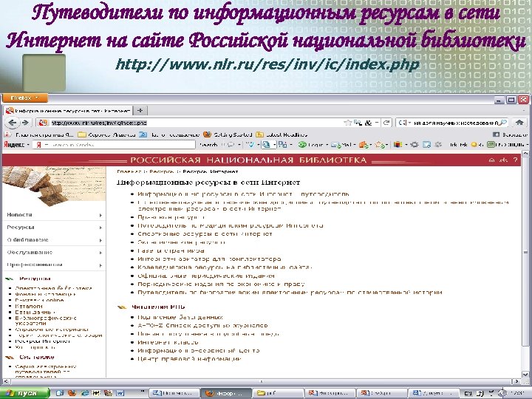Open the Яндекс logo dropdown in toolbar

[16, 145]
